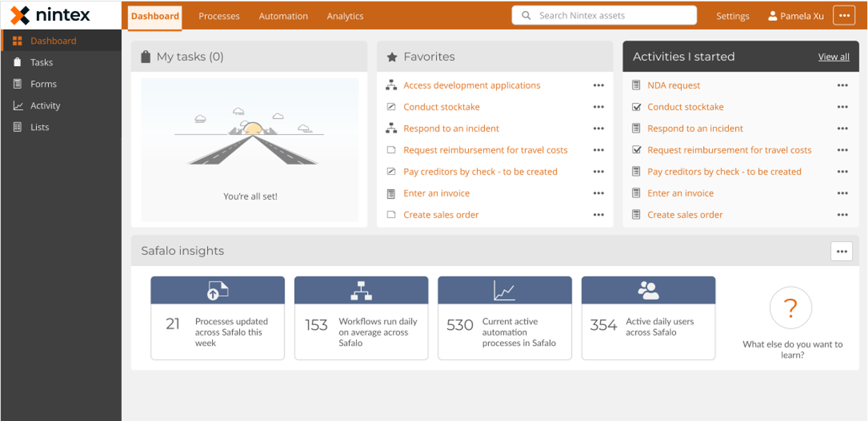Open more options for Respond to an incident in Activities

(x=843, y=129)
